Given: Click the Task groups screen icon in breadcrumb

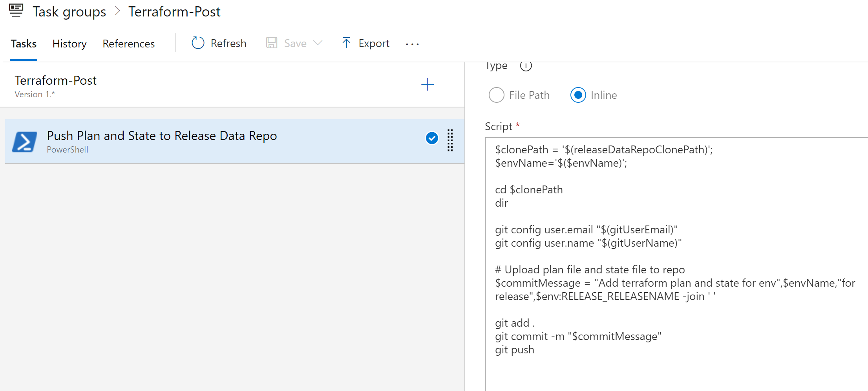Looking at the screenshot, I should pos(16,11).
